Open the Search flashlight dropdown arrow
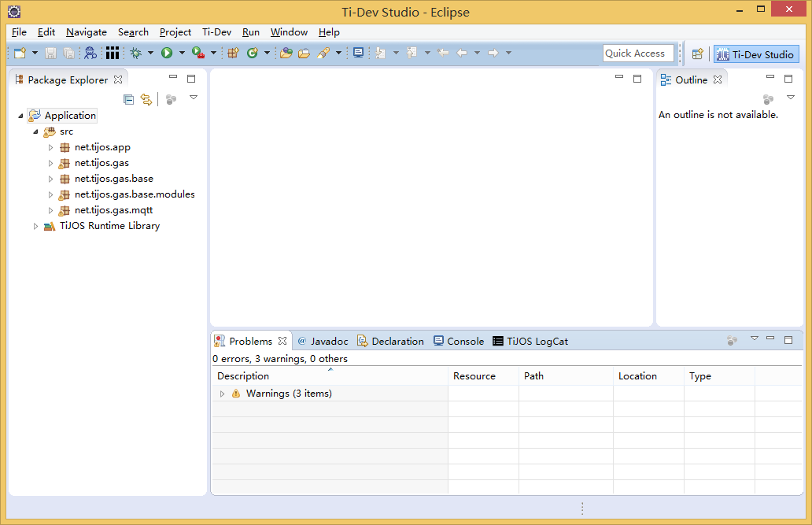The image size is (812, 525). tap(338, 53)
